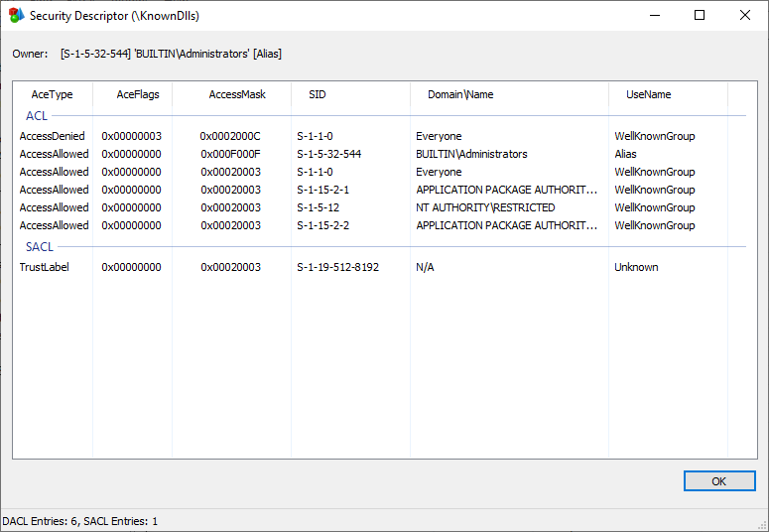The height and width of the screenshot is (532, 769).
Task: Click the application icon in title bar
Action: coord(16,15)
